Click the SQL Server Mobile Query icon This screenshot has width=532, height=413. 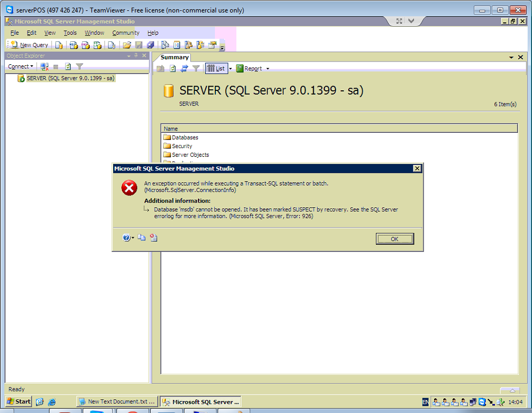pyautogui.click(x=112, y=45)
